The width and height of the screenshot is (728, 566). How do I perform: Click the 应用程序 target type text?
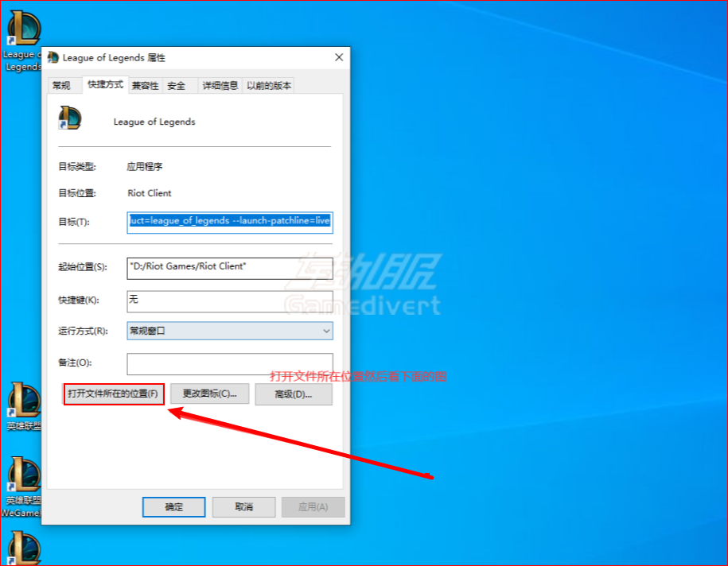(145, 167)
